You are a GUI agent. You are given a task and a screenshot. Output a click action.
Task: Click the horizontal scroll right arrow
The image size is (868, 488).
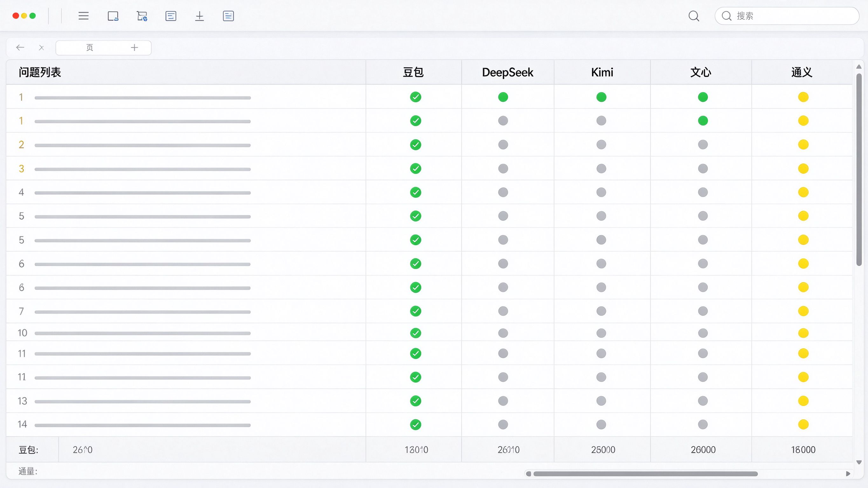[x=848, y=474]
